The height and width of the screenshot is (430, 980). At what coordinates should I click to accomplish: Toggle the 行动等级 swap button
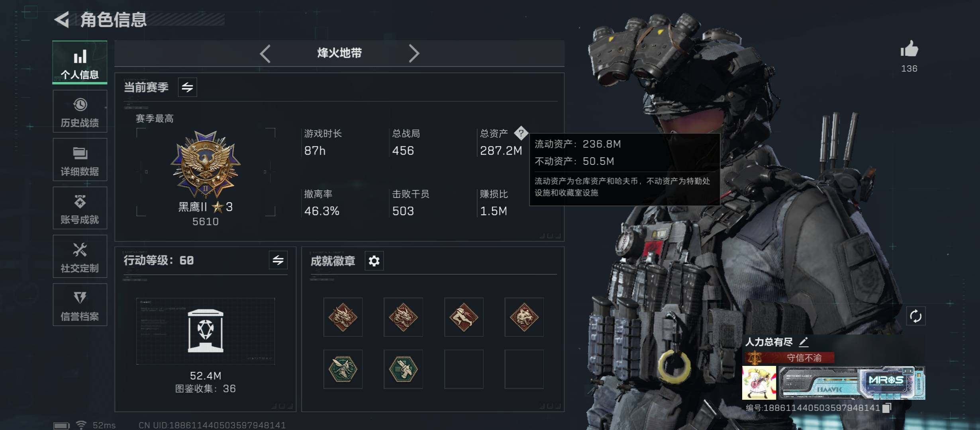[x=278, y=260]
